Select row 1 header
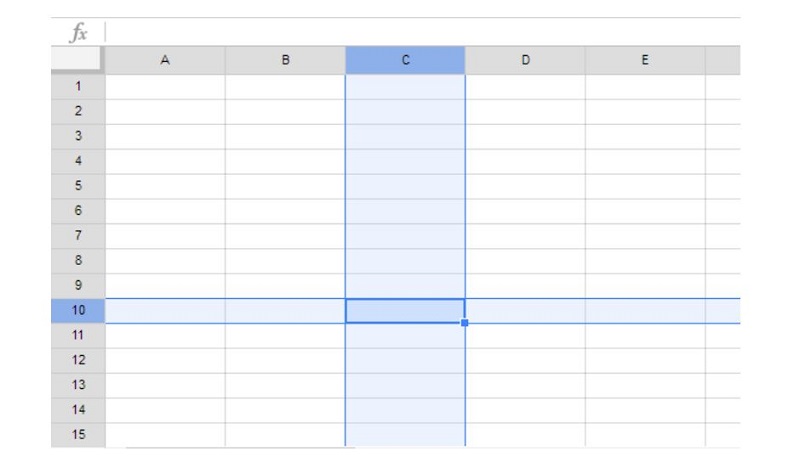 pos(78,87)
